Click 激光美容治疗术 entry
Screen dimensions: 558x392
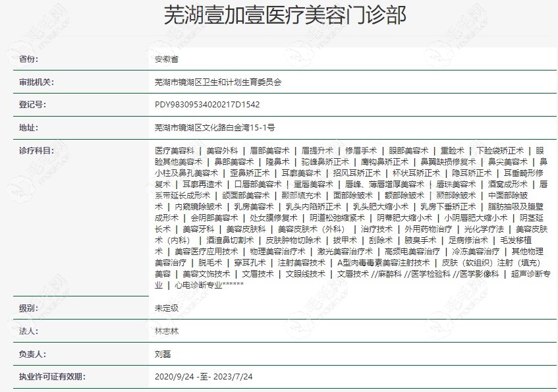(x=345, y=252)
